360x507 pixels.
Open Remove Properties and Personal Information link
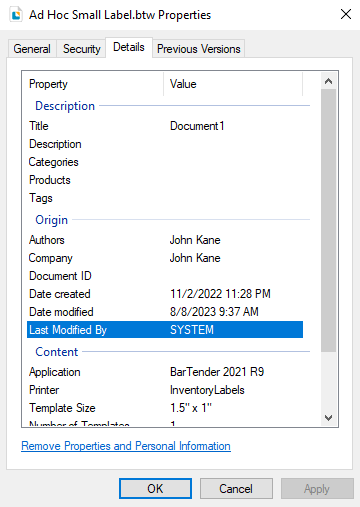(x=126, y=446)
